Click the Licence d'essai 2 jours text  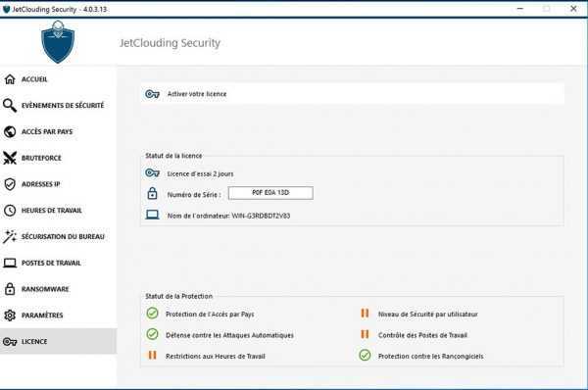coord(200,174)
